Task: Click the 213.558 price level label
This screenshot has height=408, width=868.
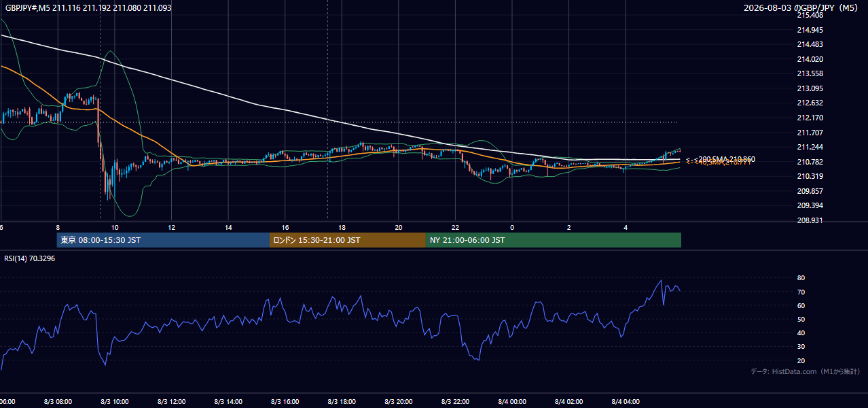Action: coord(810,73)
